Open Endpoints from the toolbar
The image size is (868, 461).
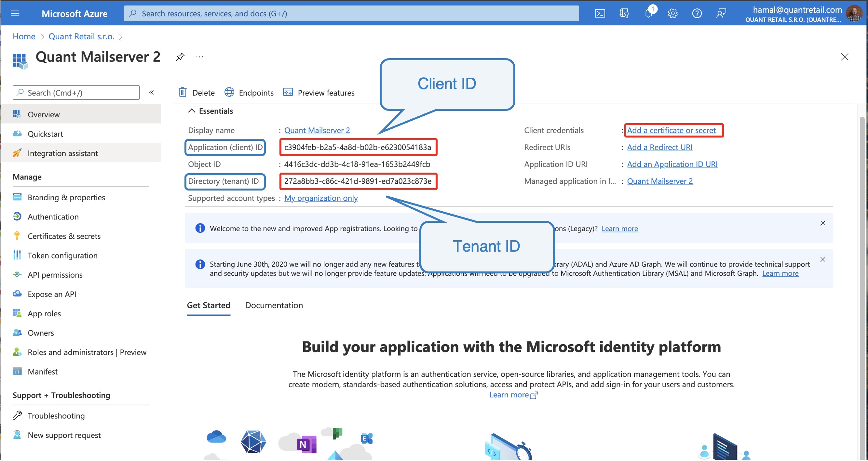(x=249, y=93)
